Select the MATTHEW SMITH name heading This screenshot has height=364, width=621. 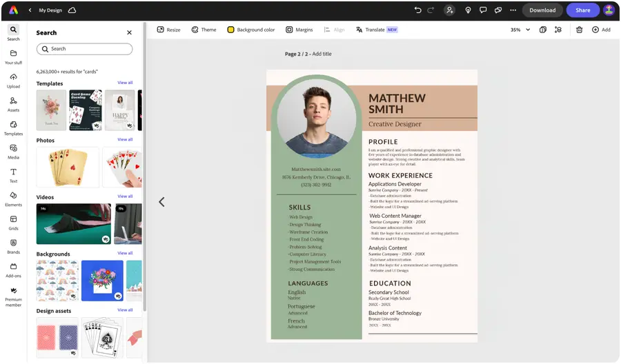397,103
